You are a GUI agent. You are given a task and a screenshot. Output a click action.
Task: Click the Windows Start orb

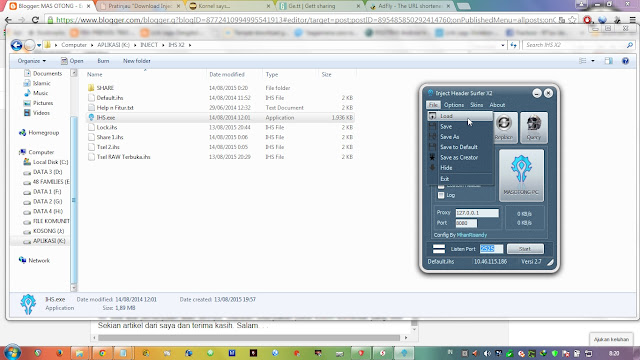(x=12, y=352)
